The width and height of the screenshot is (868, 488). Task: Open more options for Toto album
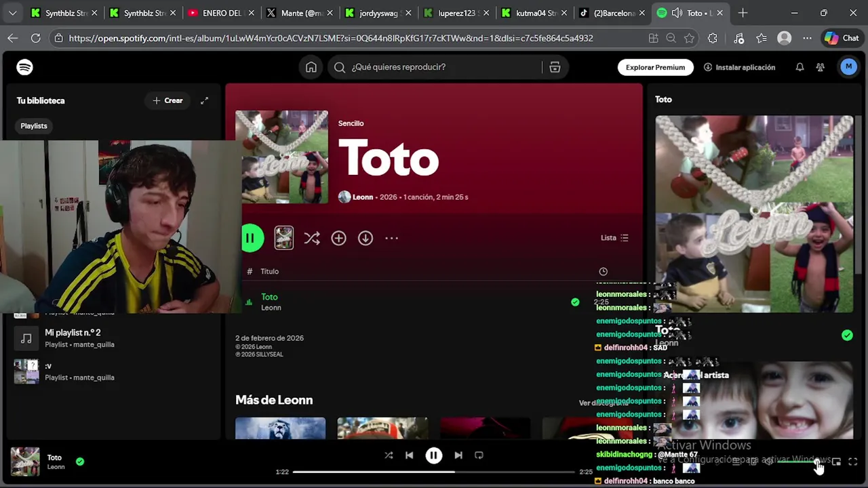tap(391, 238)
